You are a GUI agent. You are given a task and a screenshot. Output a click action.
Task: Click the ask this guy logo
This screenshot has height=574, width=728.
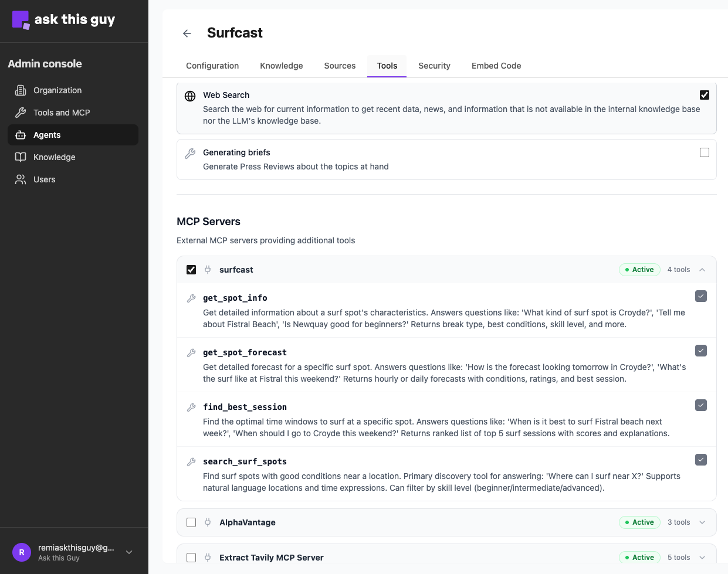coord(63,20)
